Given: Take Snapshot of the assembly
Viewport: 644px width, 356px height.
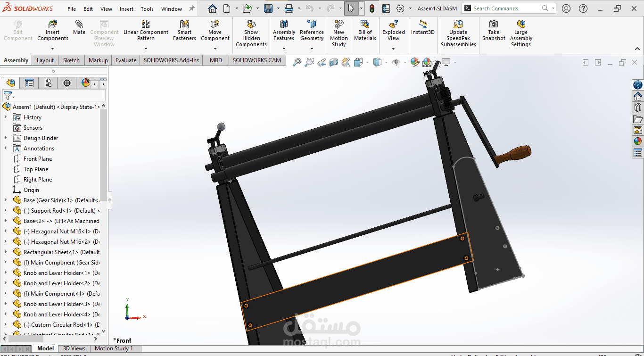Looking at the screenshot, I should click(494, 31).
